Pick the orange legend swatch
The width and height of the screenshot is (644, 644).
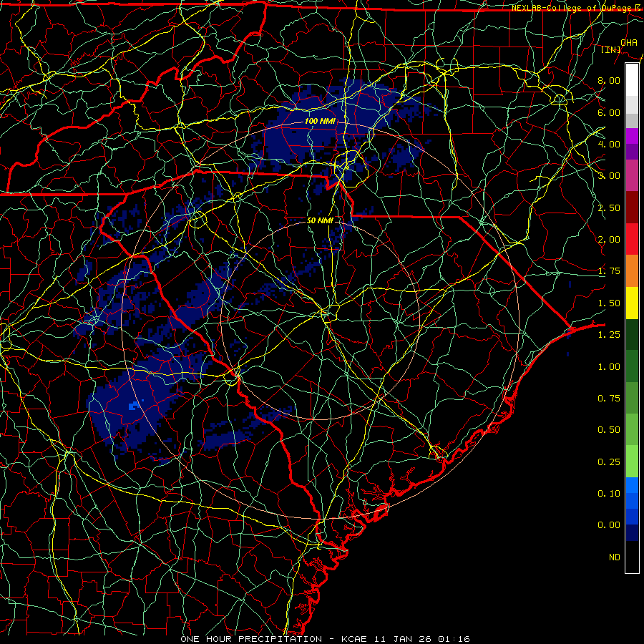pos(632,270)
